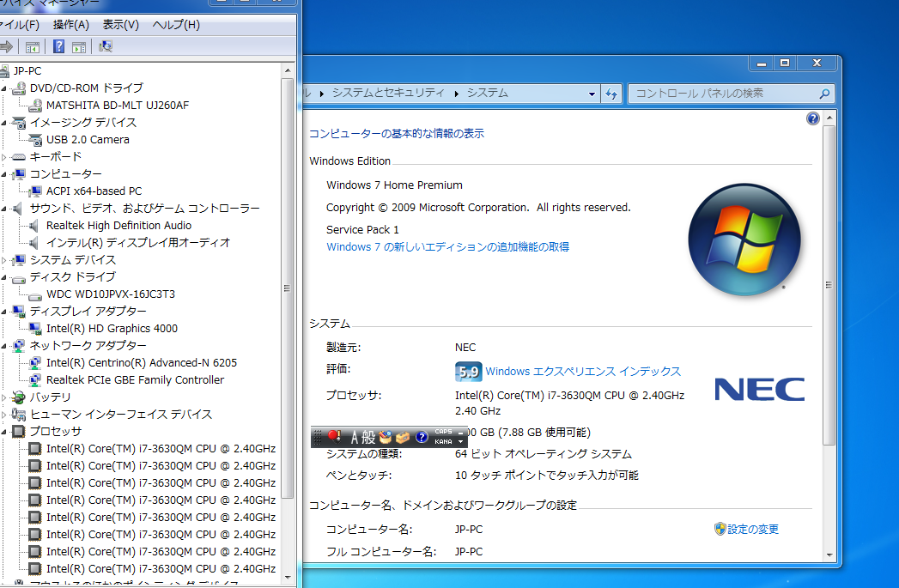Click the show/hide action pane toolbar icon
This screenshot has height=588, width=899.
79,47
